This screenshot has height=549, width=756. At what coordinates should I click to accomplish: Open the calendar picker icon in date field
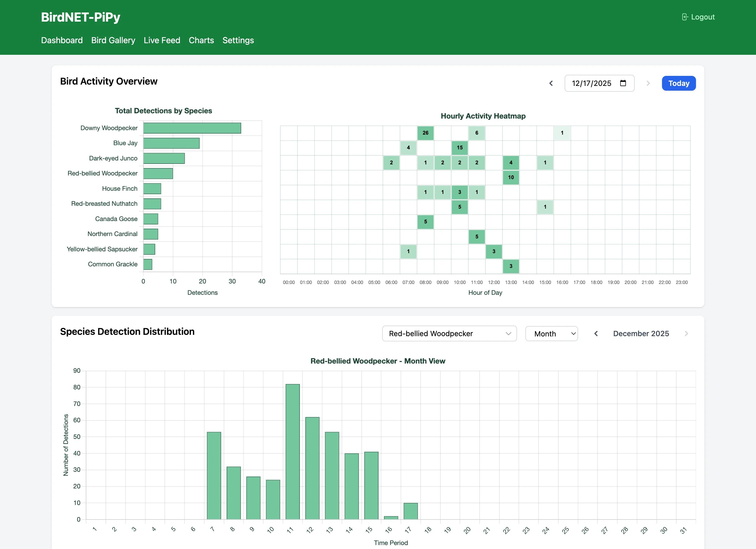tap(623, 84)
